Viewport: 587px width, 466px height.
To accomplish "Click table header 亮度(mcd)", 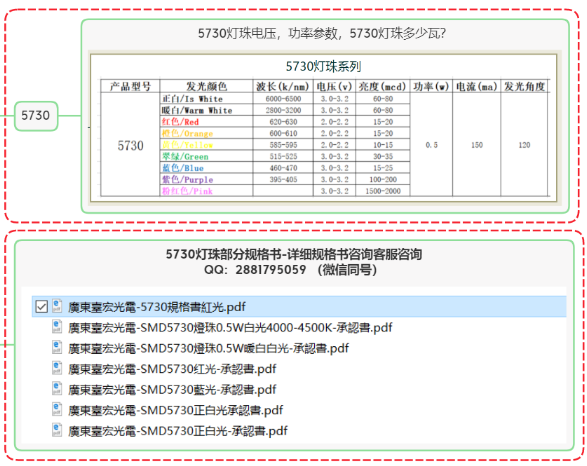I will 382,86.
